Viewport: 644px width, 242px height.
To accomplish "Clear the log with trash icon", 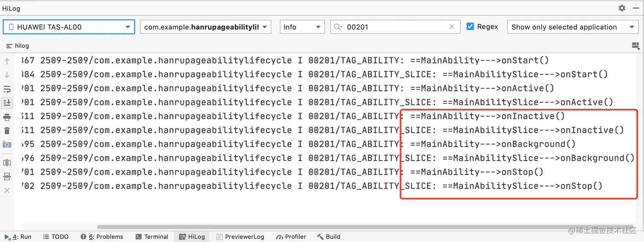I will 7,131.
